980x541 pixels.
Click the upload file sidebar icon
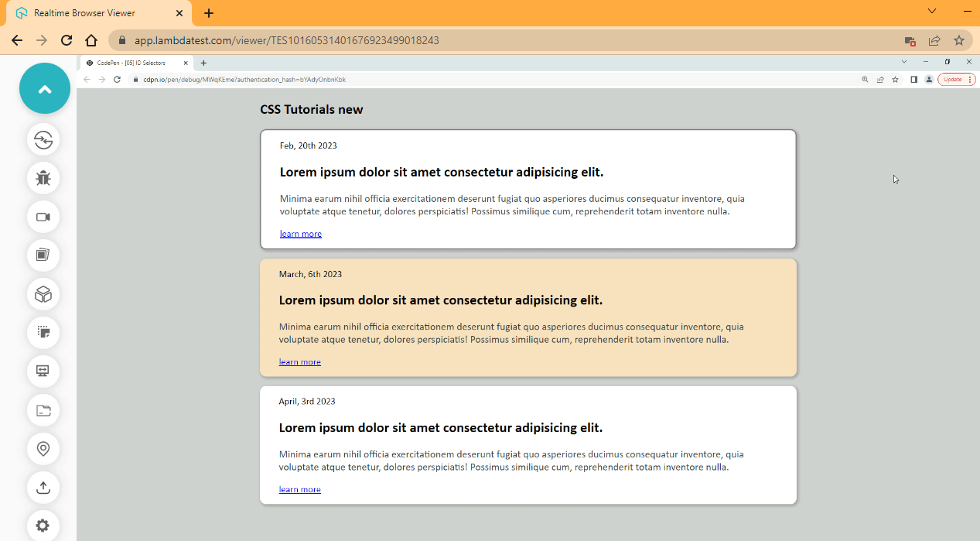click(43, 487)
